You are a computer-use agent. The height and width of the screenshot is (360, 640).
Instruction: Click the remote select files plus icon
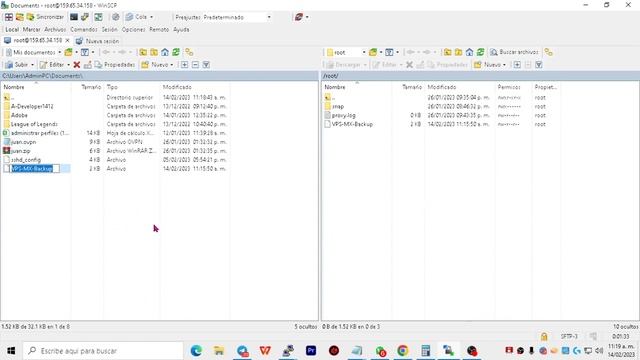tap(517, 64)
